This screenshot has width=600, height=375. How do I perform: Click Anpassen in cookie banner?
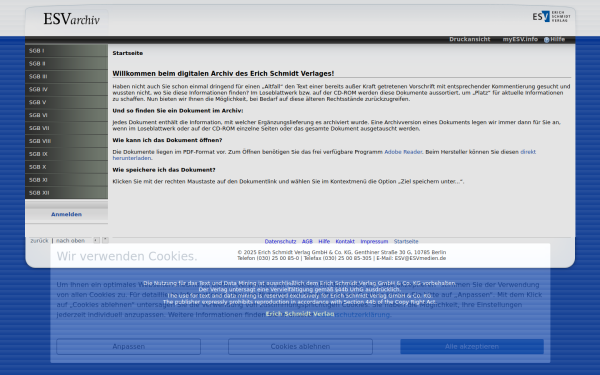(129, 346)
